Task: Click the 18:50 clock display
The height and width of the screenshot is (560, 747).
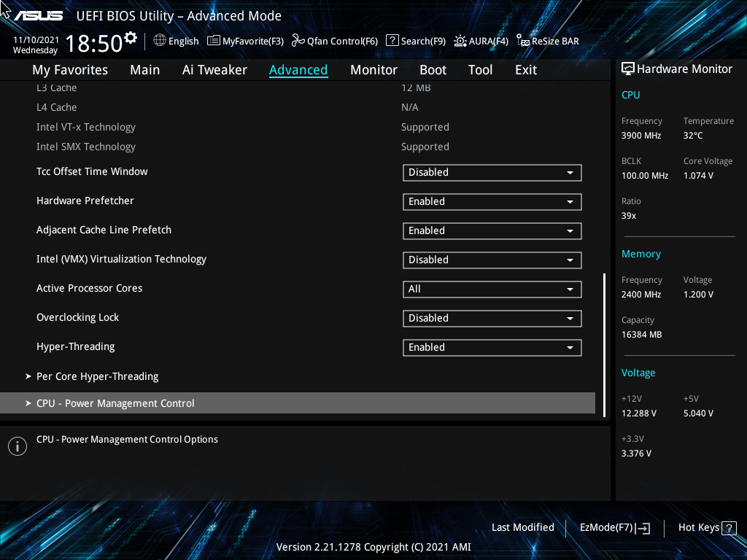Action: [x=94, y=43]
